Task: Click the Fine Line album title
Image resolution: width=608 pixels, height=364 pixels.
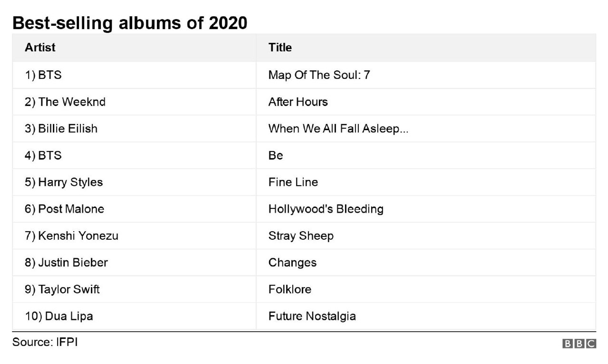Action: [293, 182]
